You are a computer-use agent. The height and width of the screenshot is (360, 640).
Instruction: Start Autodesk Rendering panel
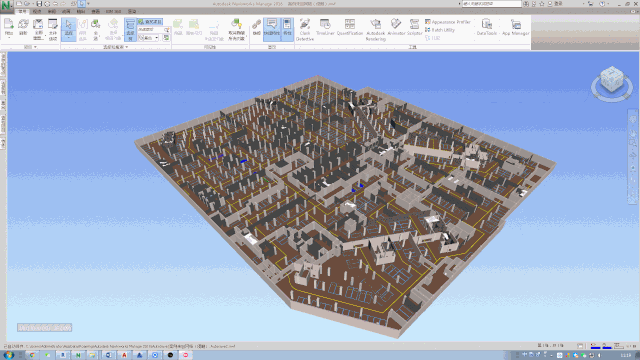tap(376, 29)
